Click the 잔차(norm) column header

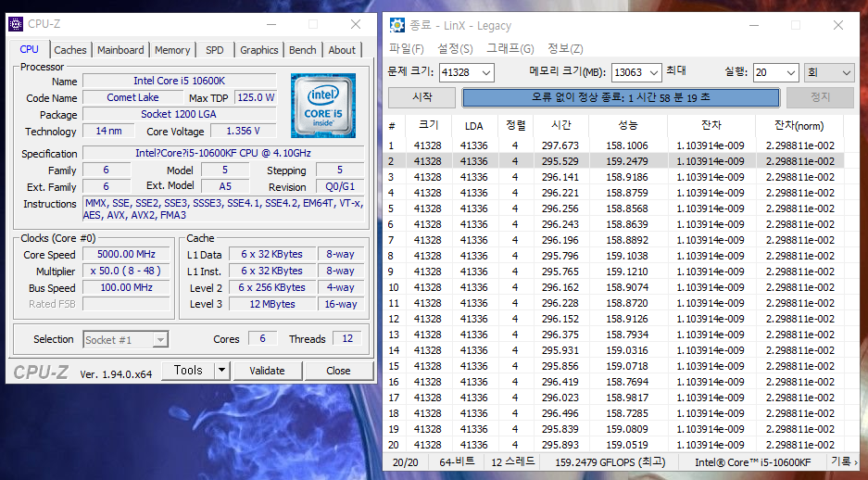(x=799, y=126)
